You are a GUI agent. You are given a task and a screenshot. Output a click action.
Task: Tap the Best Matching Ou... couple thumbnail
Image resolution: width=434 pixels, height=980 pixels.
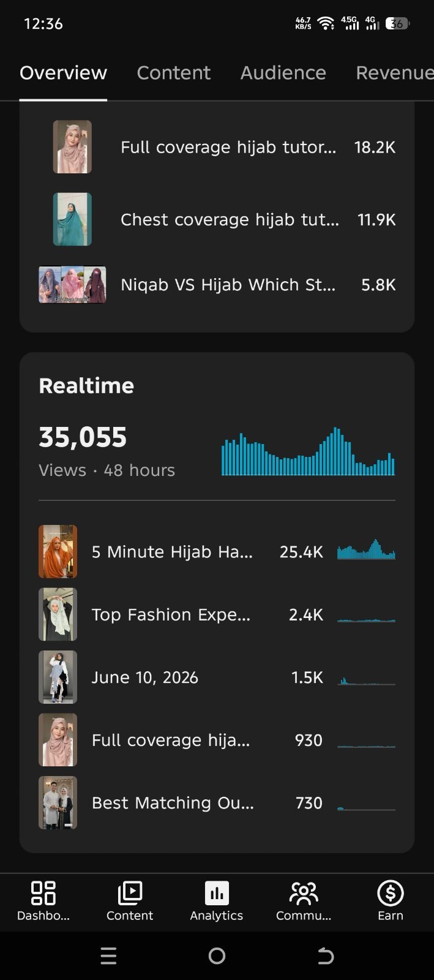tap(58, 803)
